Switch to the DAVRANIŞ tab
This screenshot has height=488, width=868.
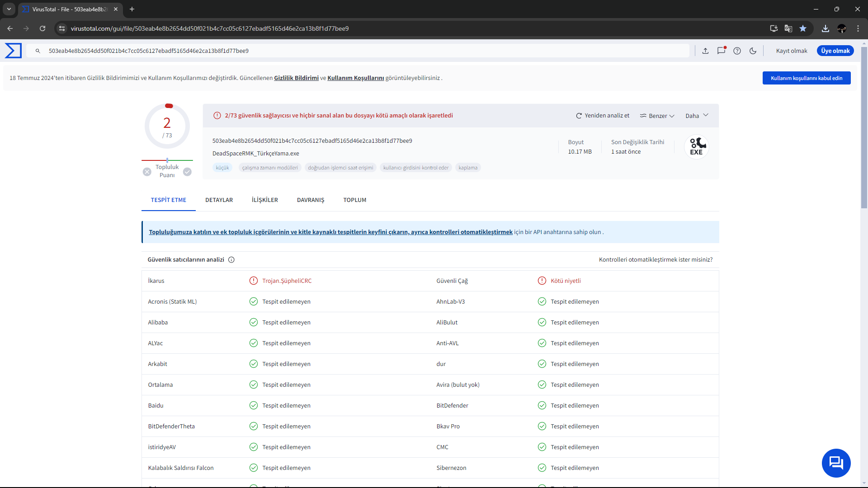(310, 200)
